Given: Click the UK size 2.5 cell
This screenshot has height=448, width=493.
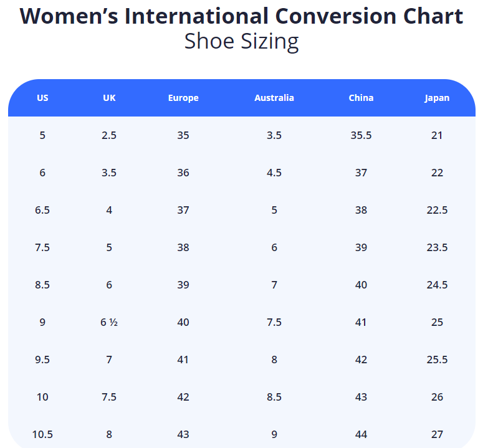Looking at the screenshot, I should click(109, 135).
